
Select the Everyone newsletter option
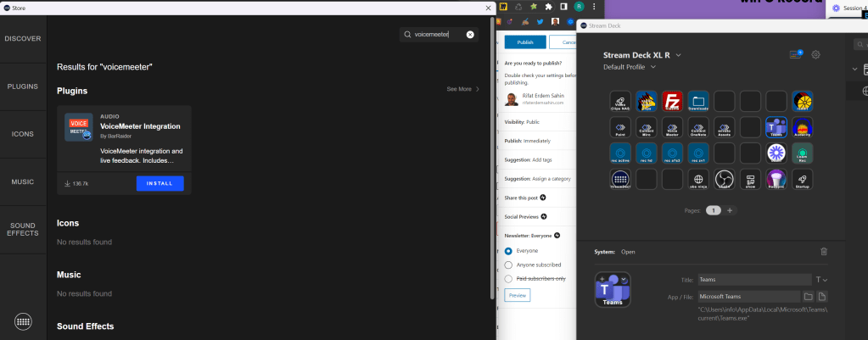[x=508, y=251]
